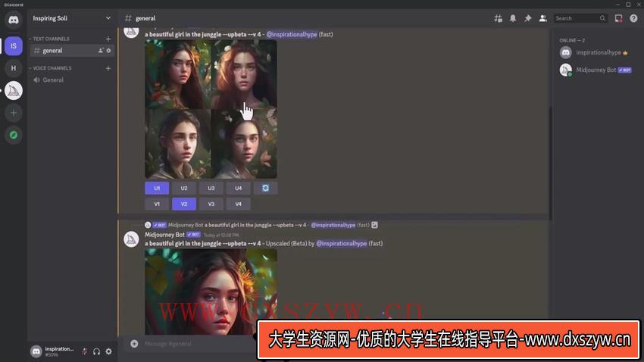Click the V4 variation button

[238, 204]
